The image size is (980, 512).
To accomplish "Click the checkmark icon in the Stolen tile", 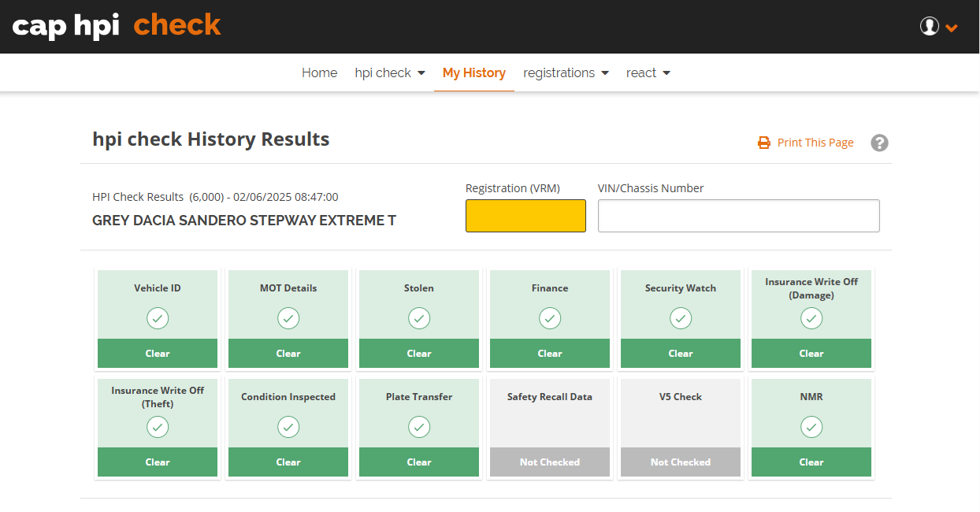I will (418, 318).
